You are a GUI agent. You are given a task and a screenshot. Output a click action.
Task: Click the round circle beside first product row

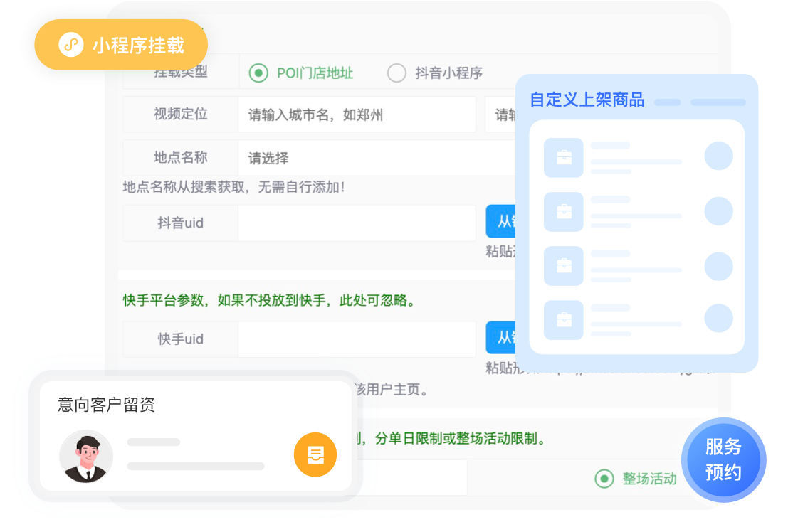point(718,156)
